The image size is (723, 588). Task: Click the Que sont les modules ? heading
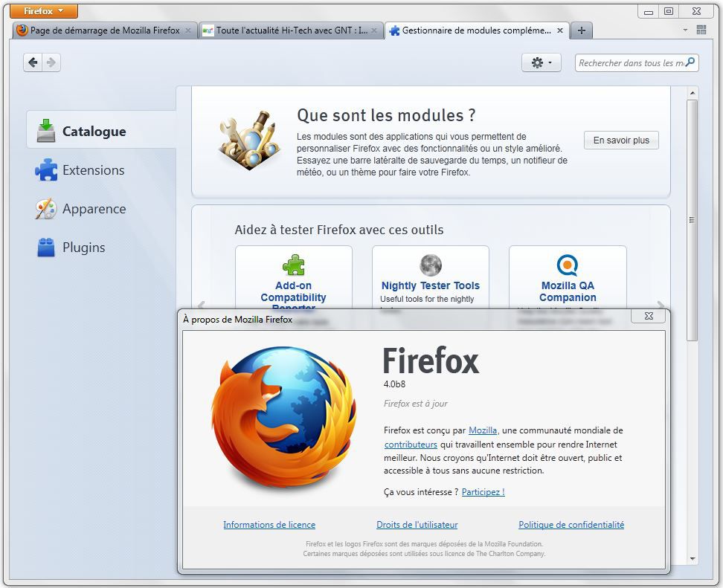(x=386, y=114)
